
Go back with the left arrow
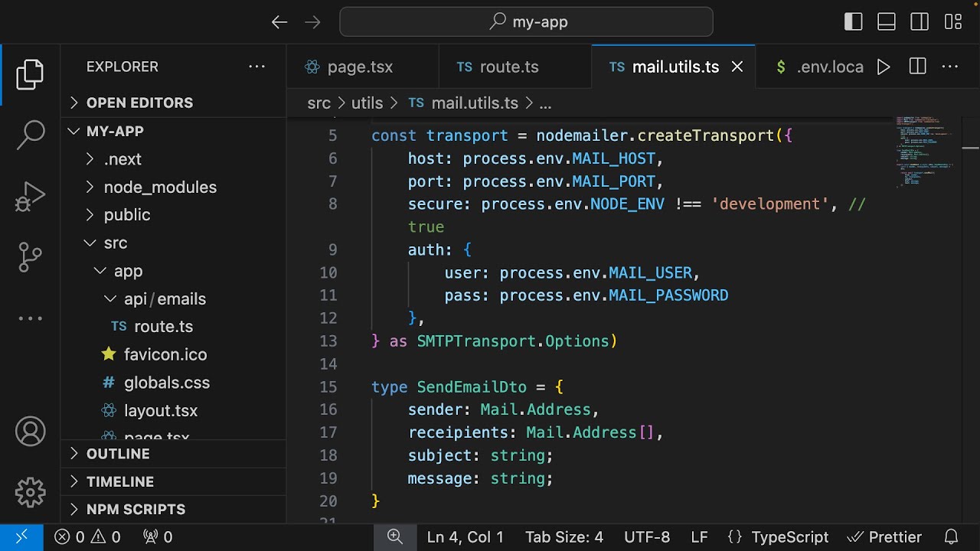coord(279,22)
